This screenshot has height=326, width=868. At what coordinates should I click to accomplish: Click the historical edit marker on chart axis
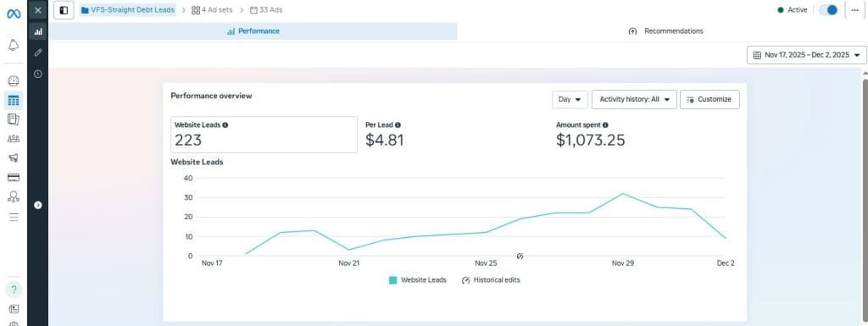click(520, 257)
